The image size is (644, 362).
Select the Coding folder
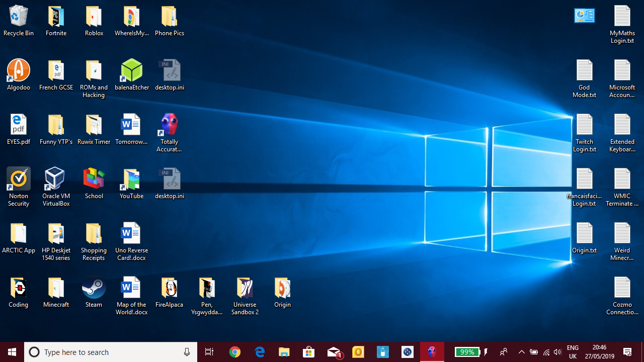(19, 293)
